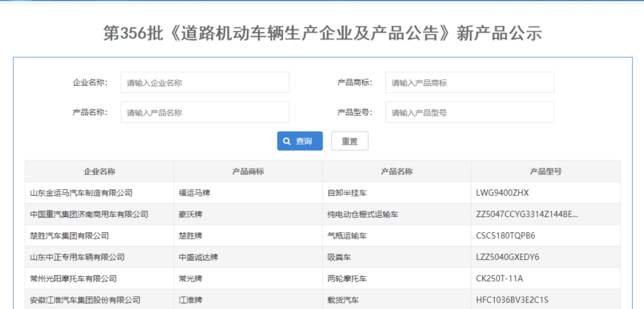
Task: Select cell 中国重汽集团济南商用车有限公司
Action: point(100,214)
